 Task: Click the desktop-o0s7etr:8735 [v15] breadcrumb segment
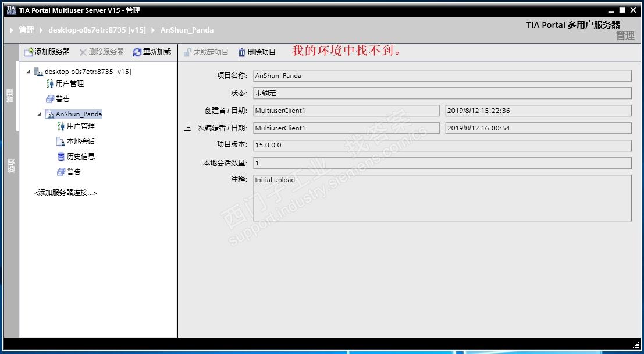(x=97, y=30)
